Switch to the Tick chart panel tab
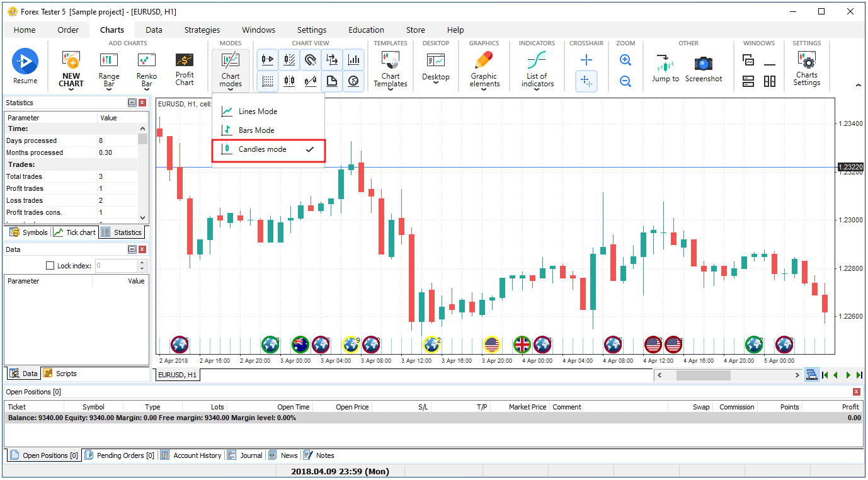The height and width of the screenshot is (480, 868). click(75, 232)
